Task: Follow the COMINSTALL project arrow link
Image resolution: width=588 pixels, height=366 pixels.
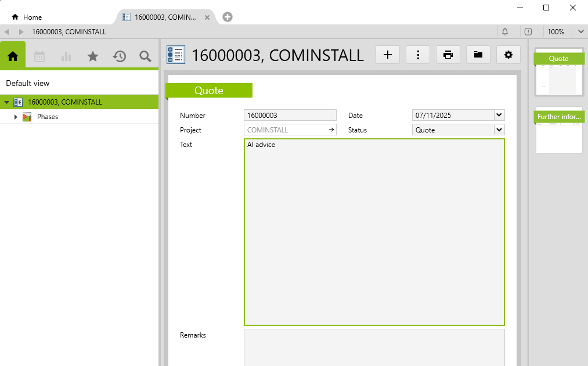Action: pos(331,130)
